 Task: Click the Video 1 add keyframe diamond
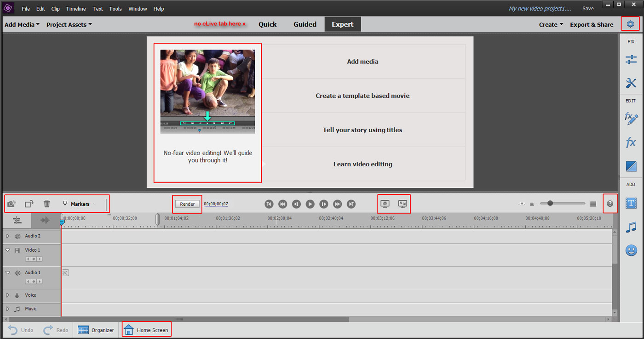[34, 259]
